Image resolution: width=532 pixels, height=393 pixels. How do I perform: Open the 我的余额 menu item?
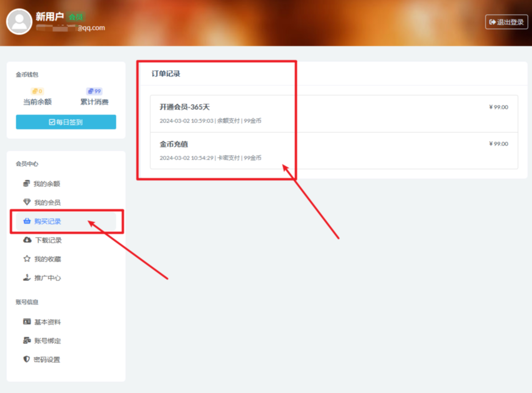(x=47, y=184)
